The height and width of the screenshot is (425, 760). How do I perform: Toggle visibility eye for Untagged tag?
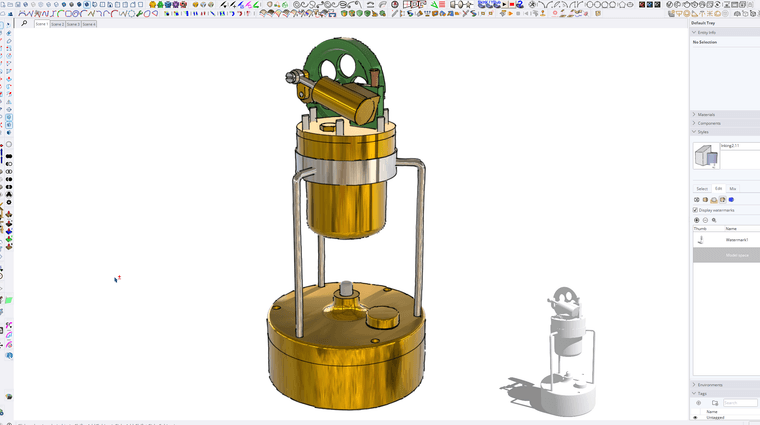click(695, 417)
